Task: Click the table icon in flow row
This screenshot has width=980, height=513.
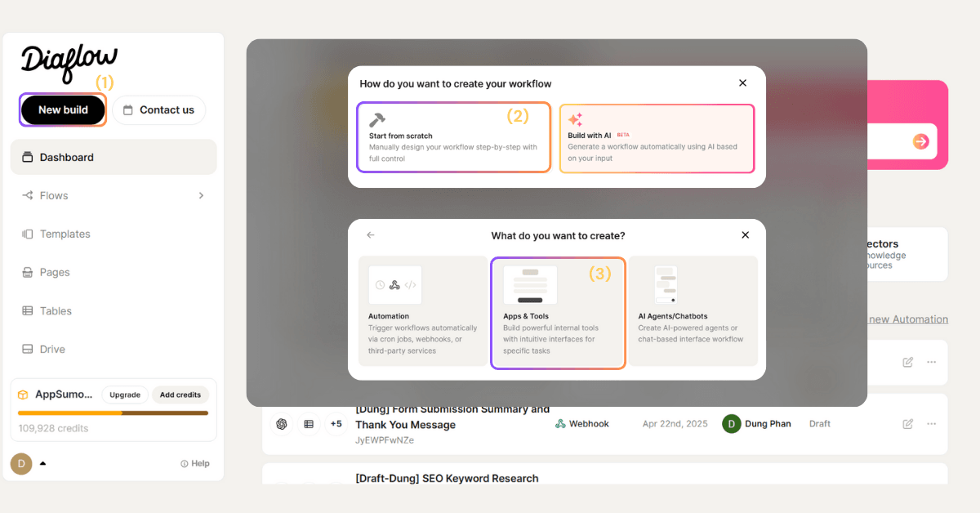Action: coord(309,424)
